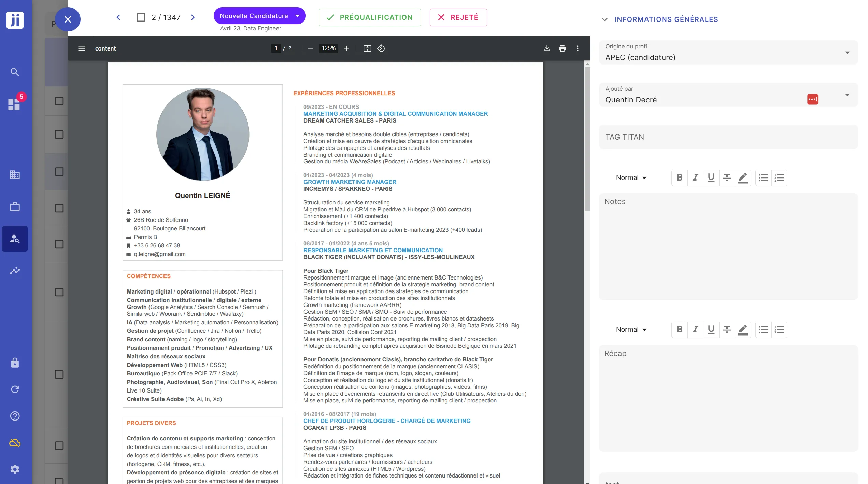The image size is (868, 484).
Task: Check the second candidate in the list
Action: [x=59, y=134]
